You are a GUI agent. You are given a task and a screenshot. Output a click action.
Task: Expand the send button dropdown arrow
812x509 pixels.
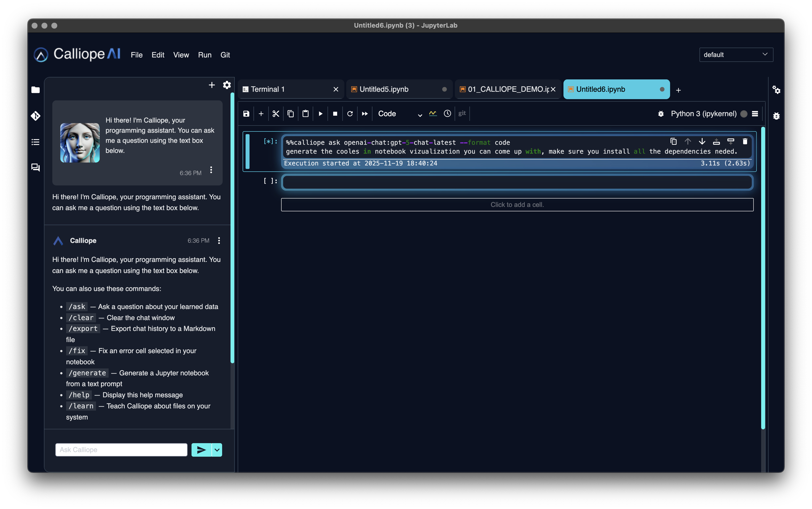(217, 450)
